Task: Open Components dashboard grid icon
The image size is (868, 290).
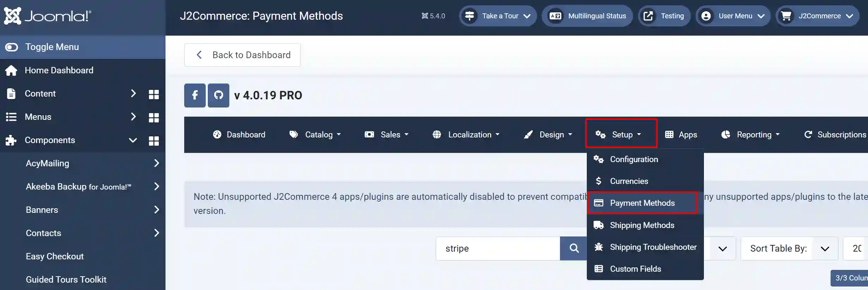Action: coord(154,141)
